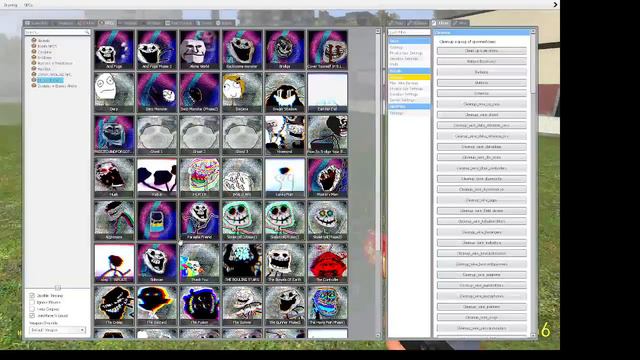640x360 pixels.
Task: Select The Gunner NPC icon
Action: click(242, 306)
